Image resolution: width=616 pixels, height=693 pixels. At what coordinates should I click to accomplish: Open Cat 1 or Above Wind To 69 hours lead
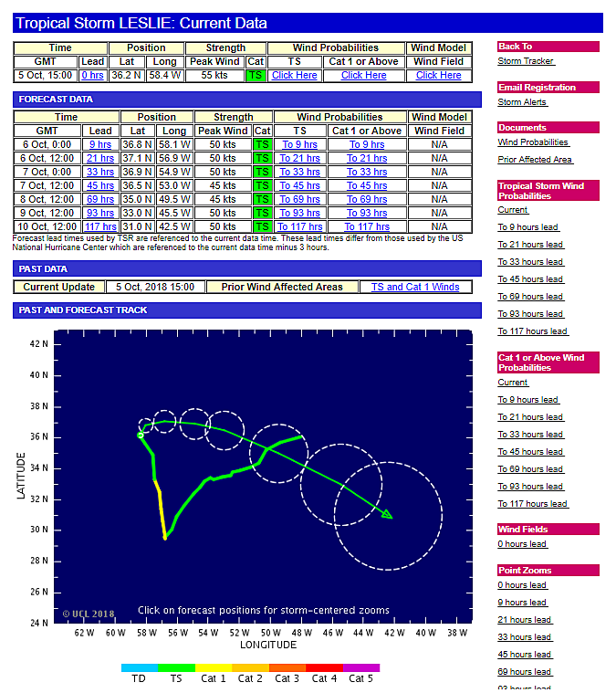click(531, 469)
